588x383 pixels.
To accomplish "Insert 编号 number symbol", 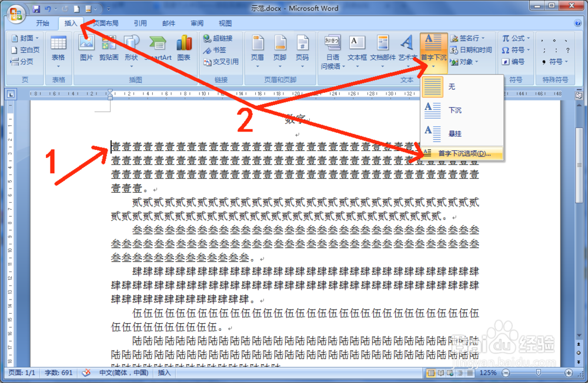I will click(x=513, y=62).
